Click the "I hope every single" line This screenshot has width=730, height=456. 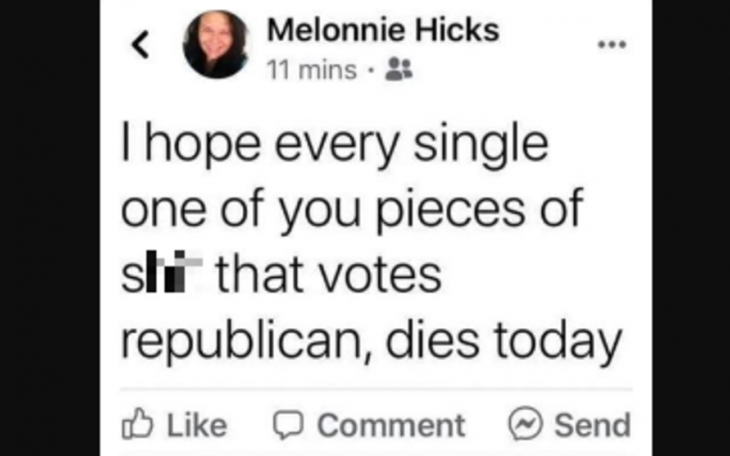[x=335, y=146]
